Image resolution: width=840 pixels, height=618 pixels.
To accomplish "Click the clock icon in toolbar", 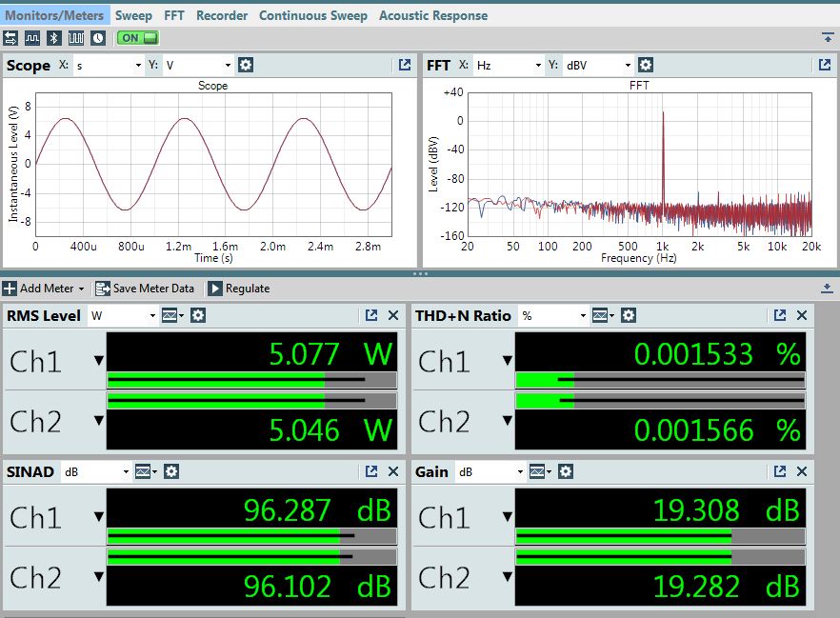I will tap(97, 38).
